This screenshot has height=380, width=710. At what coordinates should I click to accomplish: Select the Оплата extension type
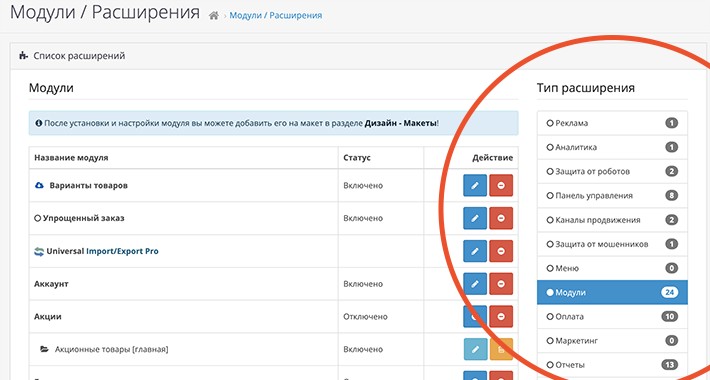coord(612,317)
